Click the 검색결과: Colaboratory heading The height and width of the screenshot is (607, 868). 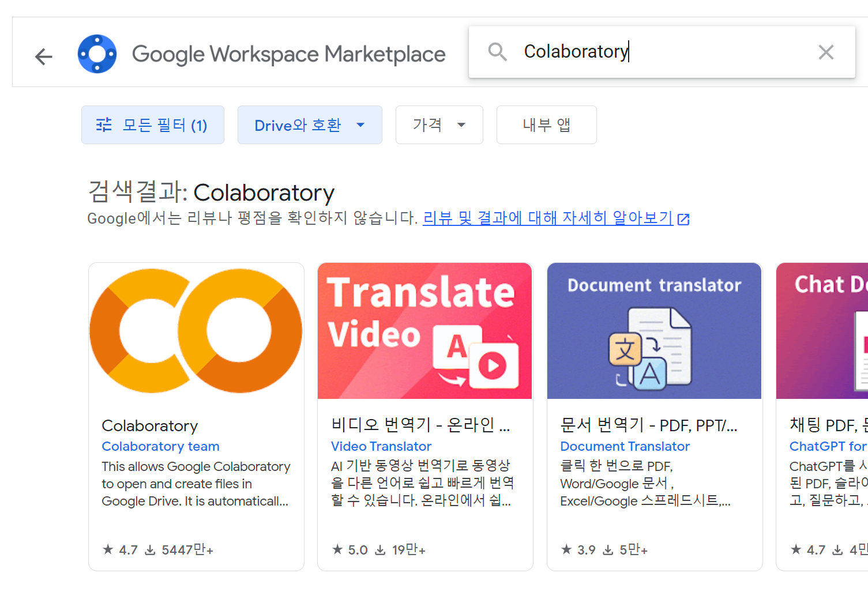[211, 192]
